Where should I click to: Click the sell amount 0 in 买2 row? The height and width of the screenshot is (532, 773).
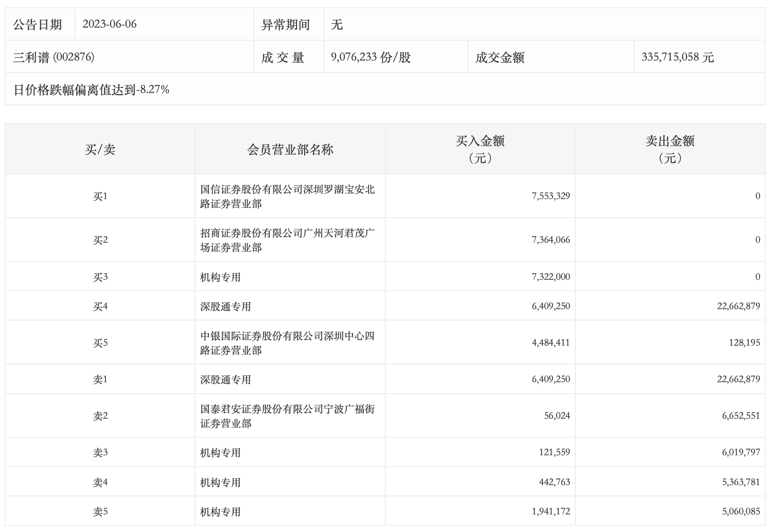[758, 240]
